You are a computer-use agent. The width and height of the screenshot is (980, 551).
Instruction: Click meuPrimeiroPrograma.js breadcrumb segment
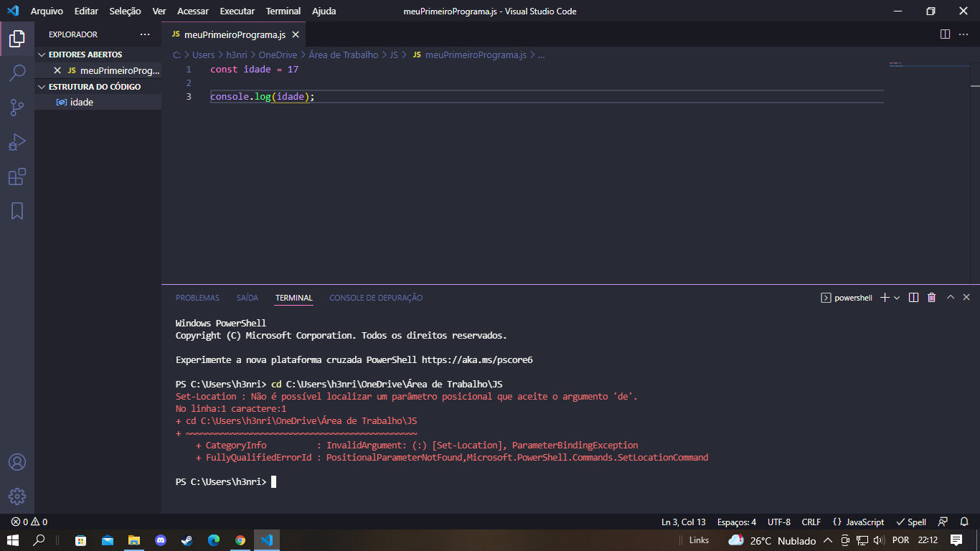coord(470,55)
